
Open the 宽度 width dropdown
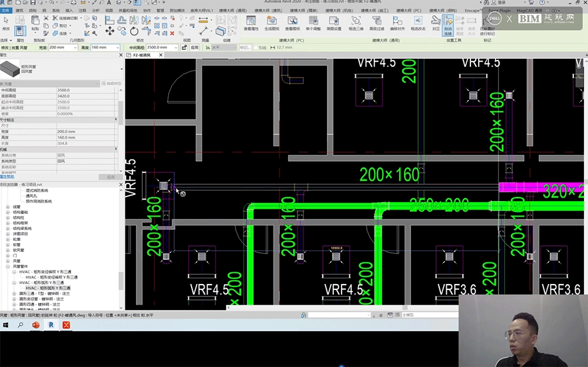tap(76, 48)
